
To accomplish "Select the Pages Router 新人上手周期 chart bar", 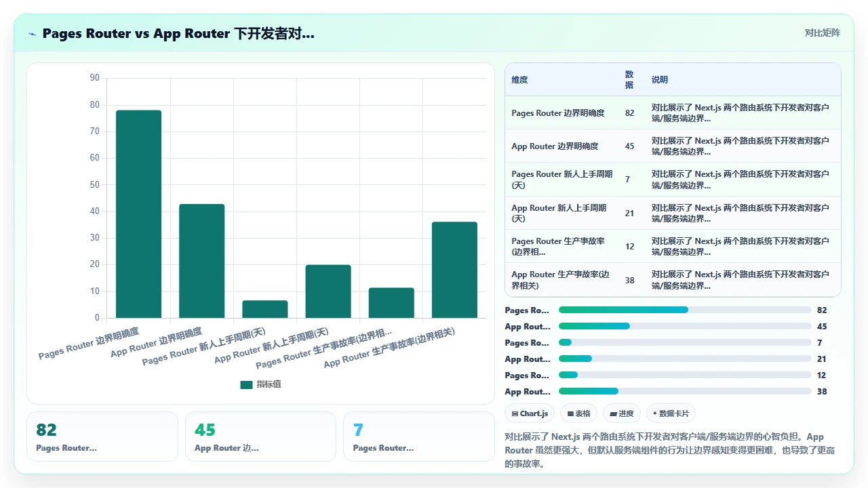I will pyautogui.click(x=265, y=309).
